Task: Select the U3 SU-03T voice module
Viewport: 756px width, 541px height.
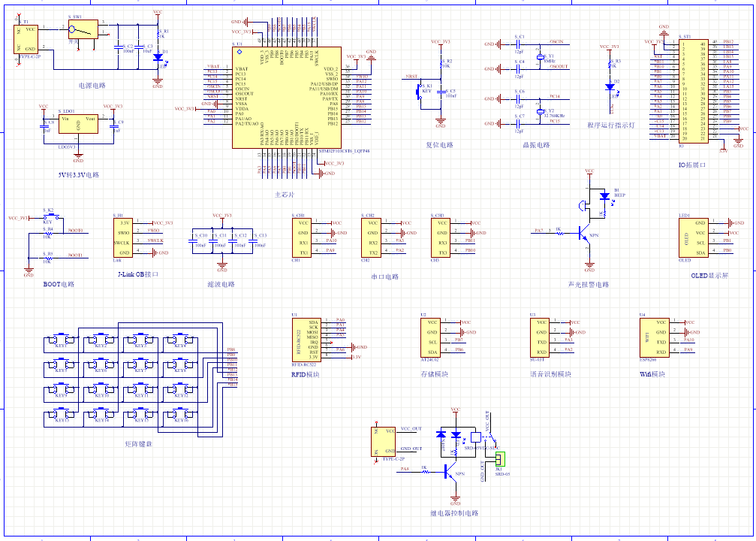Action: pyautogui.click(x=540, y=337)
